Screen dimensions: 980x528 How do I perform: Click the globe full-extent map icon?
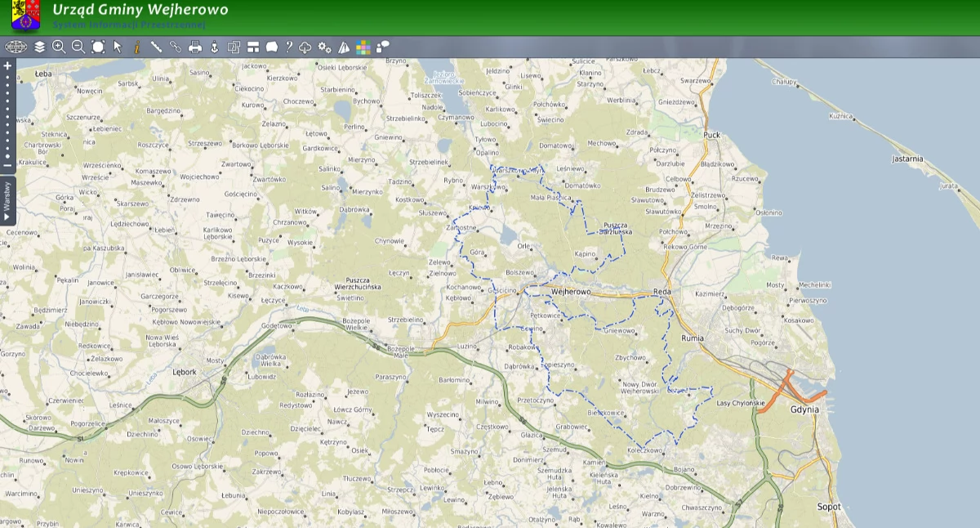coord(16,47)
